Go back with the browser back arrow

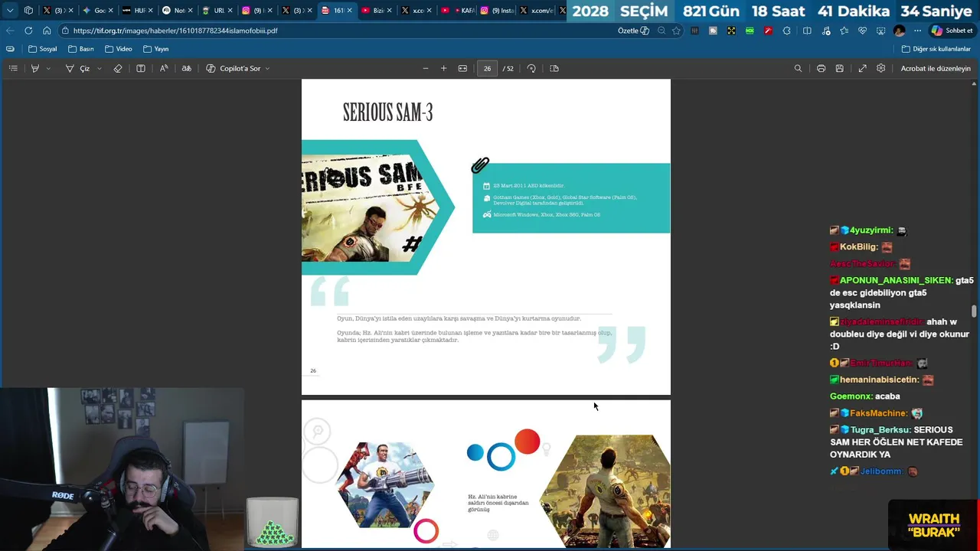9,31
